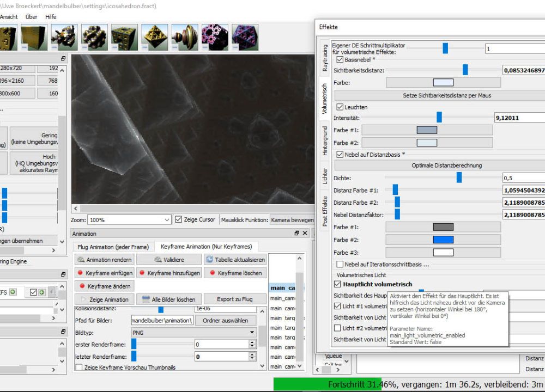Choose folder with Ordner auswählen
Screen dimensions: 545x392
pos(226,321)
